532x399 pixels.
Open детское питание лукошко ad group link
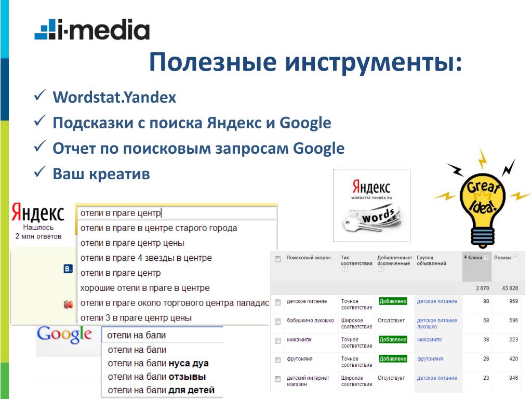436,323
